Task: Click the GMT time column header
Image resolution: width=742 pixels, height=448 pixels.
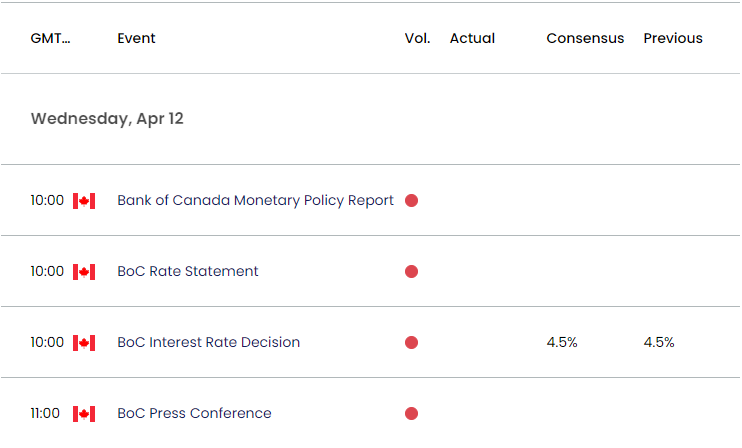Action: tap(51, 39)
